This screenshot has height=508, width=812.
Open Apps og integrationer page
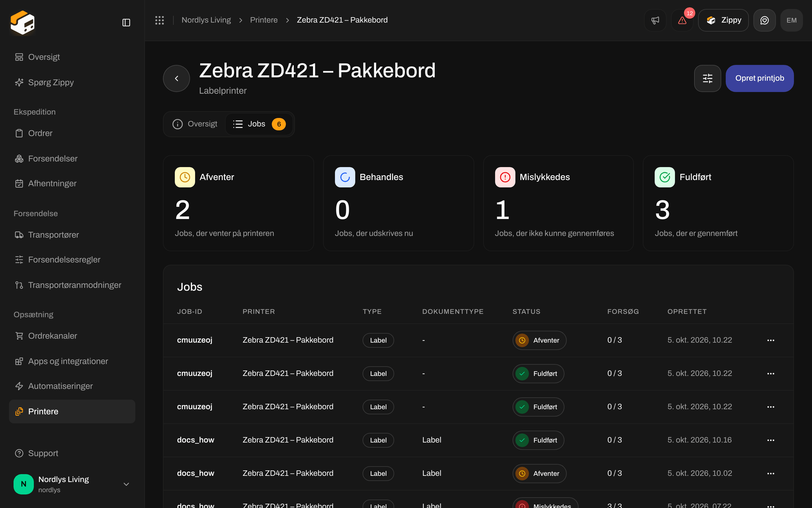[72, 361]
